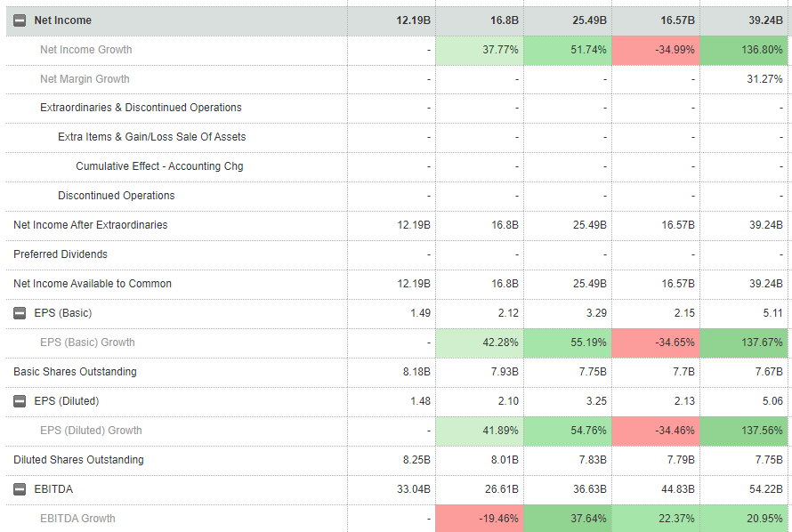Viewport: 792px width, 532px height.
Task: Select Basic Shares Outstanding row label
Action: click(75, 372)
